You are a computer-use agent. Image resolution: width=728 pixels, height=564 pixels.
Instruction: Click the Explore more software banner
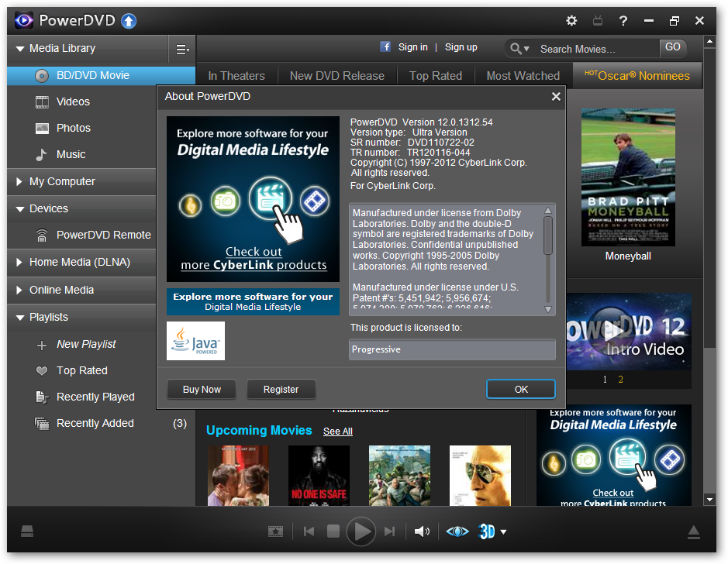[x=253, y=301]
